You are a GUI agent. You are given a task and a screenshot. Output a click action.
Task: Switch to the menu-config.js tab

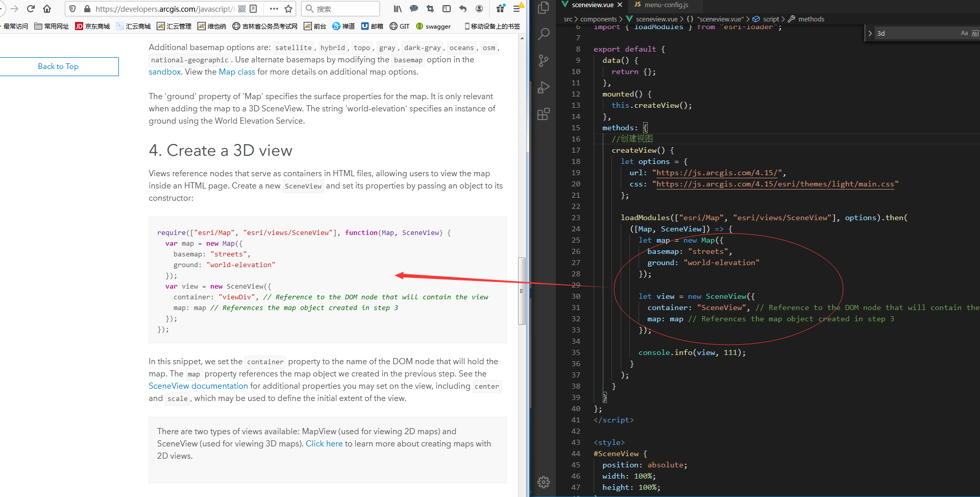coord(666,5)
